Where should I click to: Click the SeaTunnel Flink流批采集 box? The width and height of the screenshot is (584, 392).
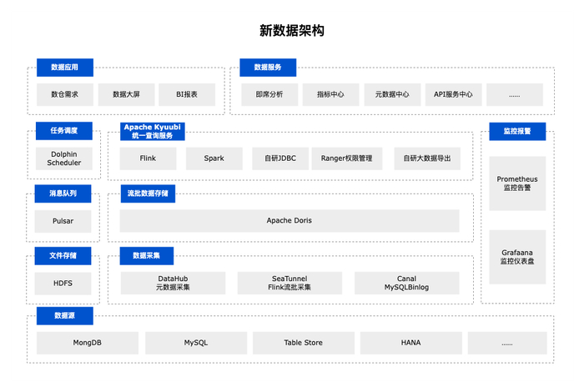pos(289,283)
